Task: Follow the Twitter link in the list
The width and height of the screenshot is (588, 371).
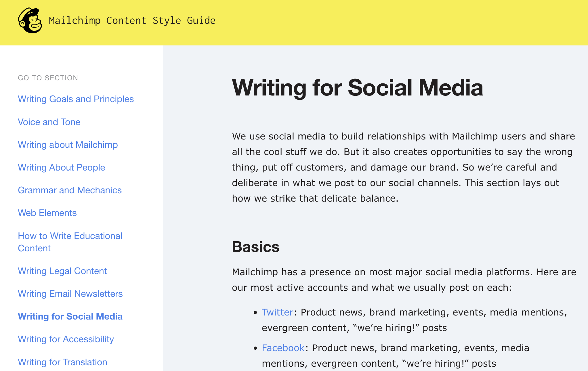Action: click(277, 312)
